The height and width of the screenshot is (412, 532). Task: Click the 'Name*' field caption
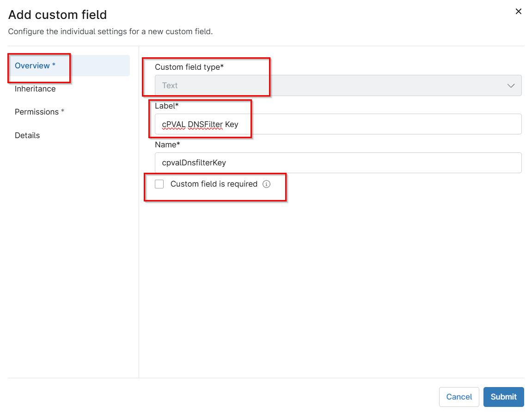(x=167, y=145)
